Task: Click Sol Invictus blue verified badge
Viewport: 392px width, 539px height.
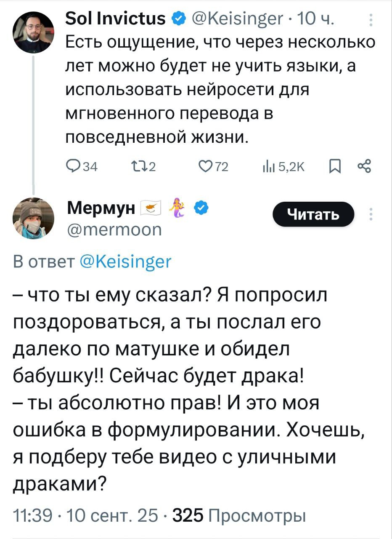Action: 177,19
